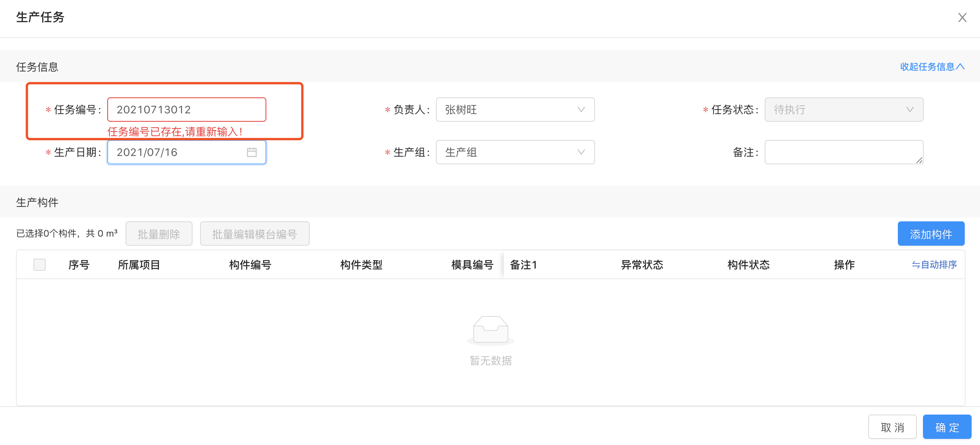Click the 取消 cancel button
This screenshot has height=445, width=980.
pos(892,427)
